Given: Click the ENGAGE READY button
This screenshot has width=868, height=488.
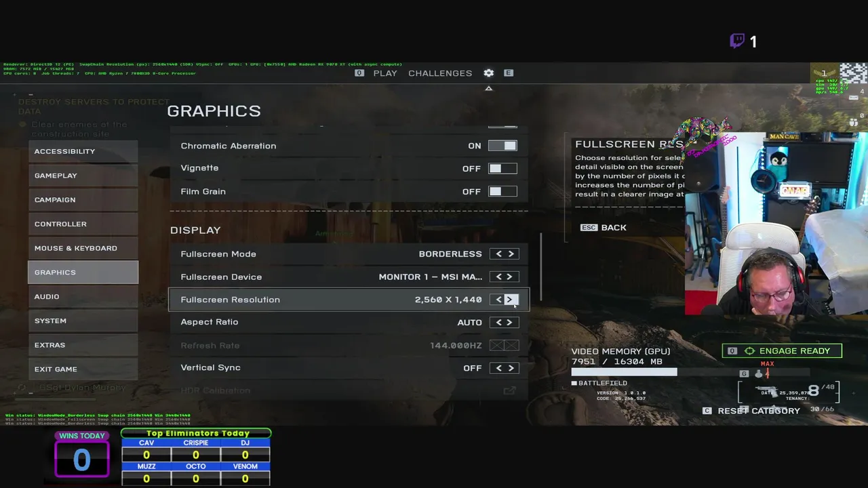Looking at the screenshot, I should coord(782,351).
